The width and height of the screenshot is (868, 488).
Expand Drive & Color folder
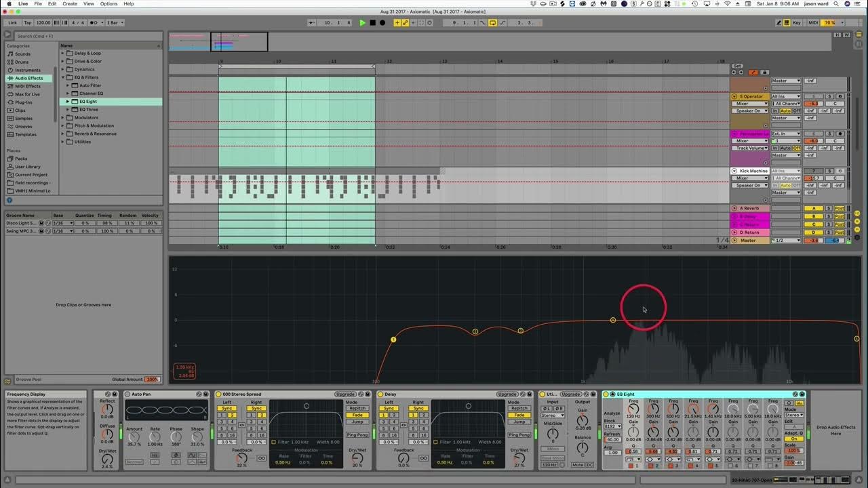point(63,61)
